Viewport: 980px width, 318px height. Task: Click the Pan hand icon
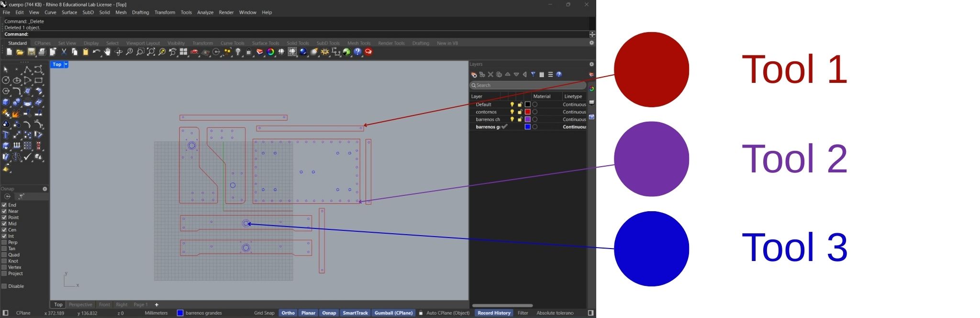tap(108, 52)
